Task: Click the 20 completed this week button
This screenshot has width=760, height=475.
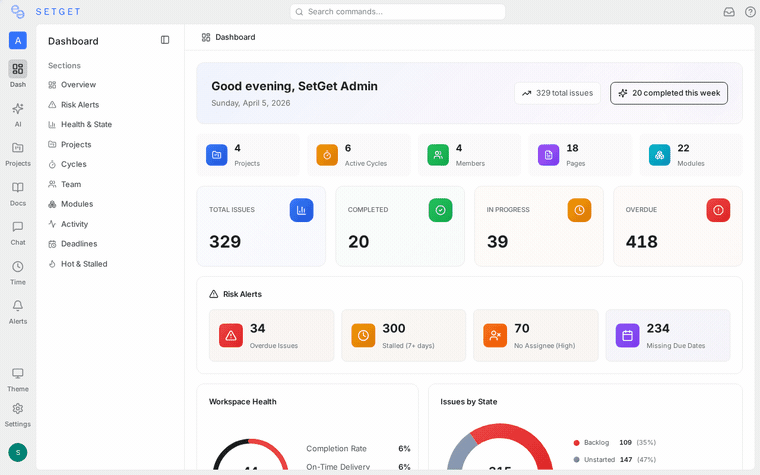Action: 669,93
